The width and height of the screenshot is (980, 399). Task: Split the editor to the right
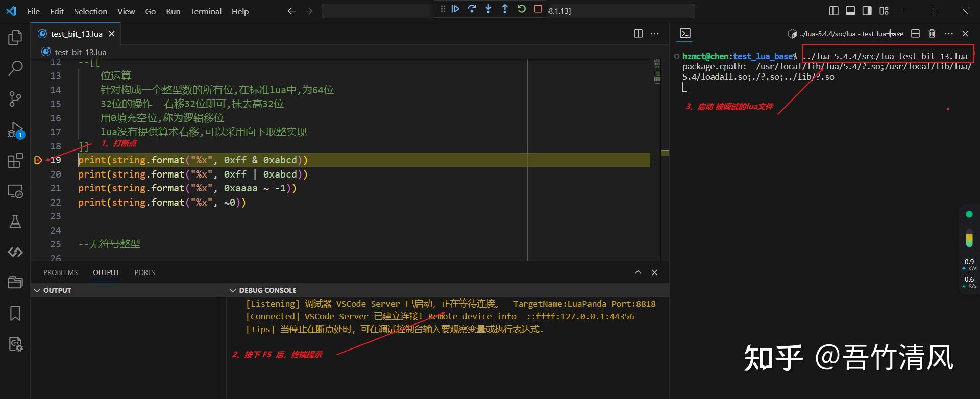point(638,33)
